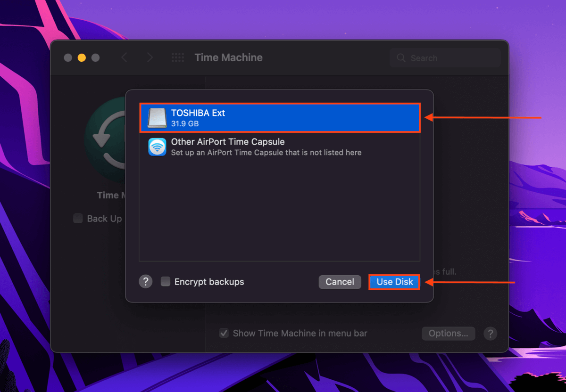Toggle Show Time Machine in menu bar

tap(224, 333)
